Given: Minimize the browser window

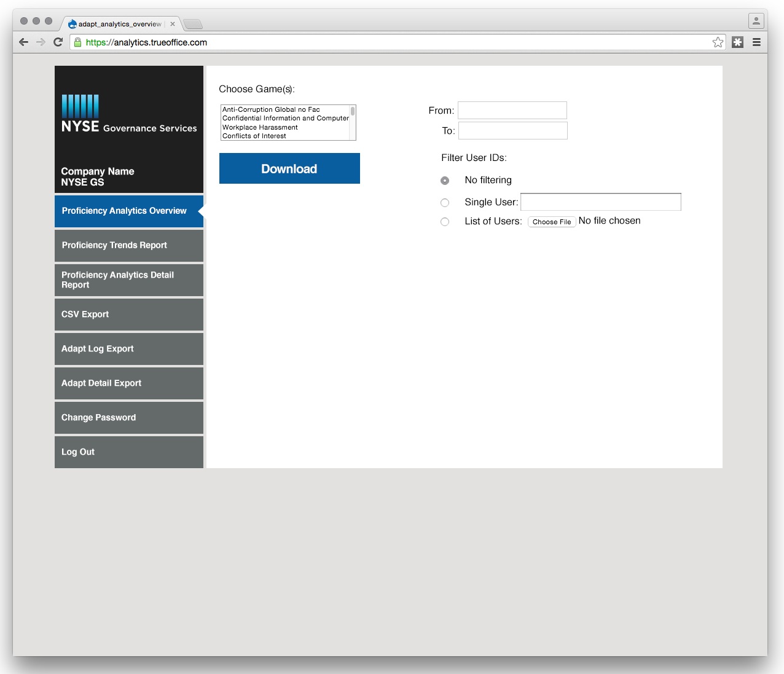Looking at the screenshot, I should pos(36,21).
